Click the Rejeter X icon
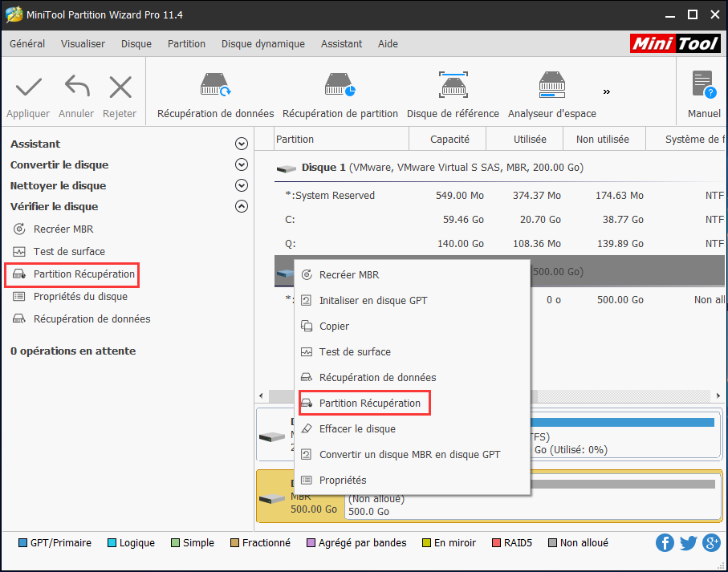 (120, 87)
